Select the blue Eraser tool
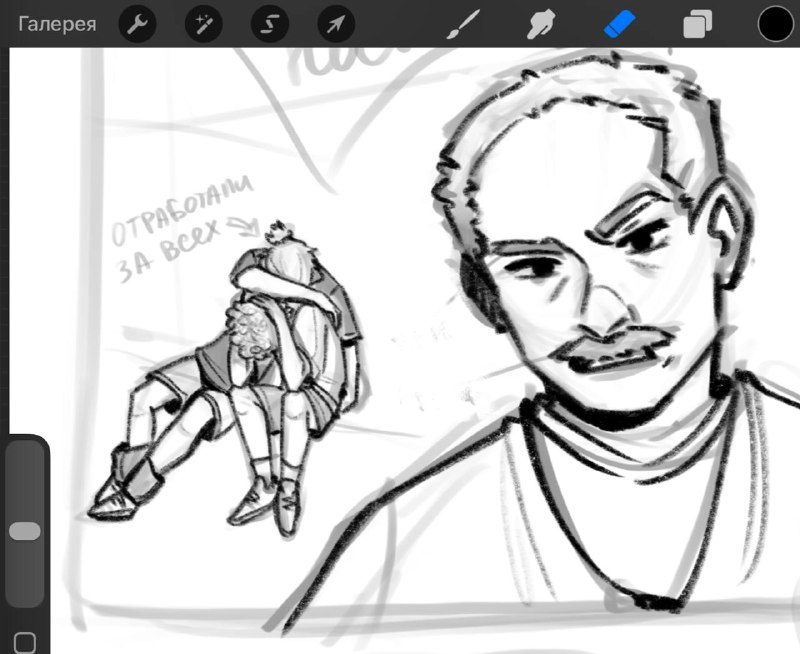This screenshot has width=800, height=654. (619, 24)
